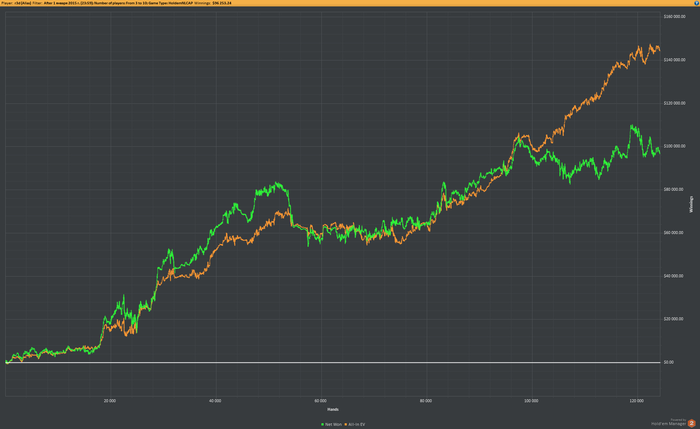Click the $0.00 y-axis label
This screenshot has height=429, width=700.
point(669,362)
